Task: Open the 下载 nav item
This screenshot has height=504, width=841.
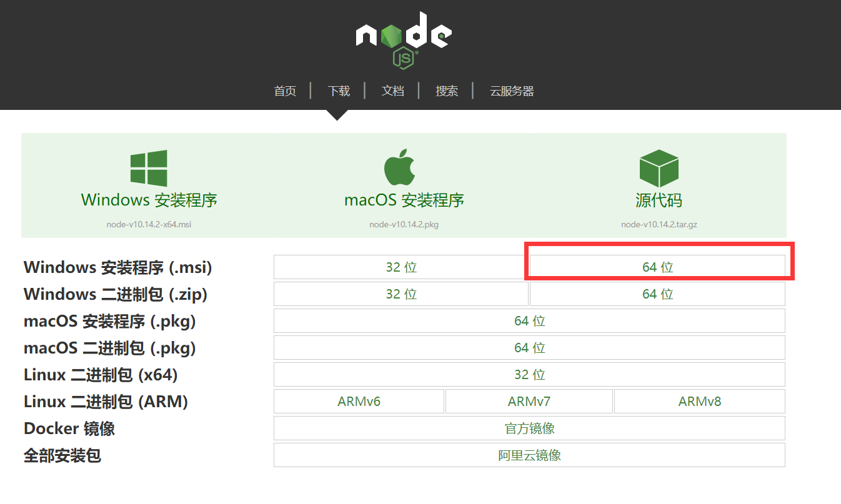Action: [339, 91]
